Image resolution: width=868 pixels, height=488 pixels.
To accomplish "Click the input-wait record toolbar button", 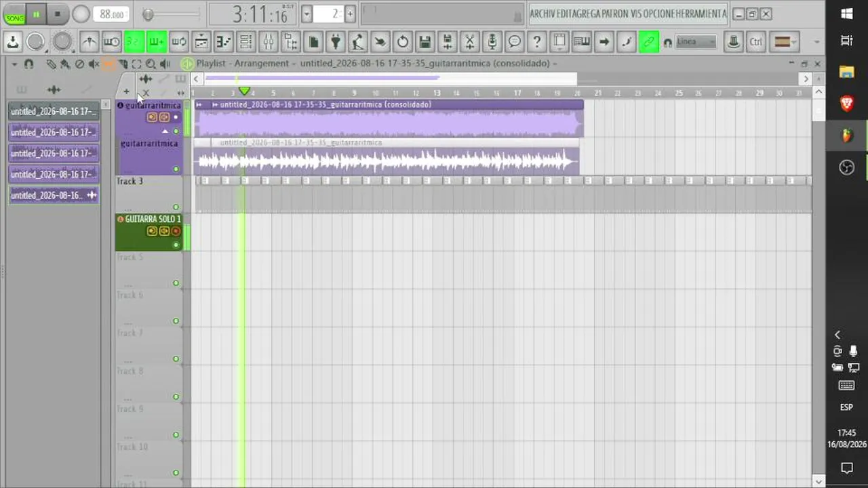I will click(x=112, y=42).
